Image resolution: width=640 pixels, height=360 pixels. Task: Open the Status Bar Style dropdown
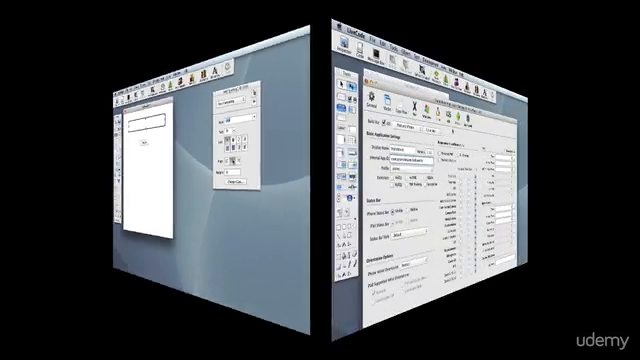click(x=409, y=234)
